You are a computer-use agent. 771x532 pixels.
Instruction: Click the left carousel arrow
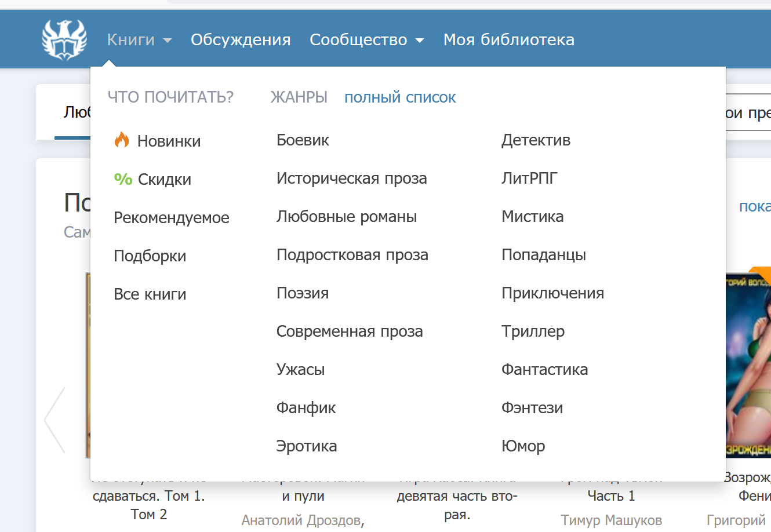(55, 420)
